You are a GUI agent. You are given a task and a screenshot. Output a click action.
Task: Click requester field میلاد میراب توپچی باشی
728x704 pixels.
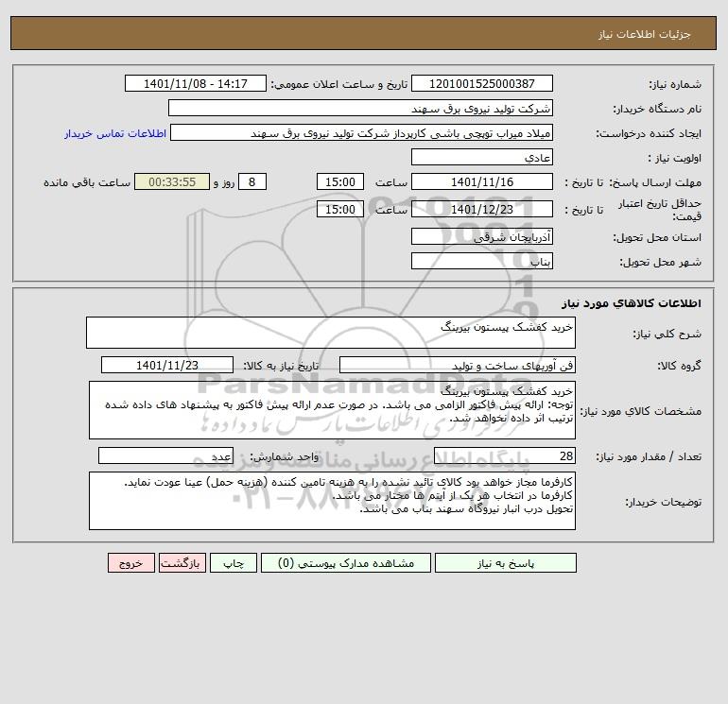point(362,132)
